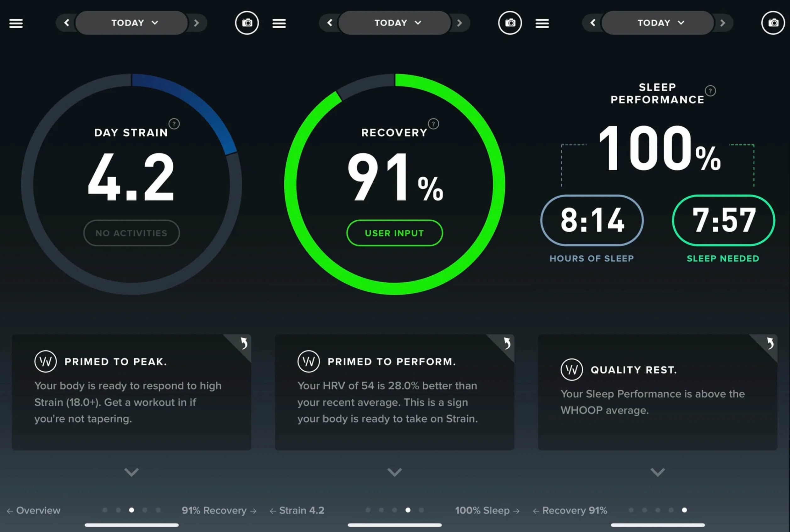Open help icon next to Recovery title
790x532 pixels.
tap(433, 124)
